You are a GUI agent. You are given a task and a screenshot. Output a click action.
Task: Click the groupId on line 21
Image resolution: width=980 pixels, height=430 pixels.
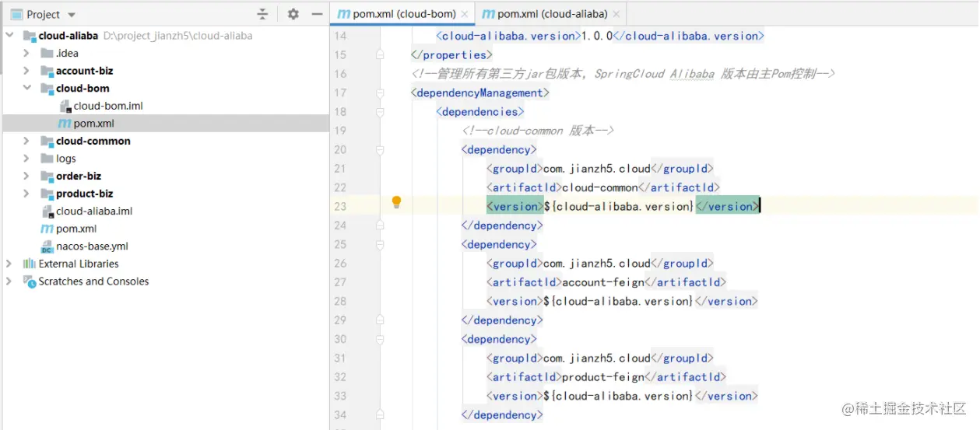pyautogui.click(x=599, y=168)
